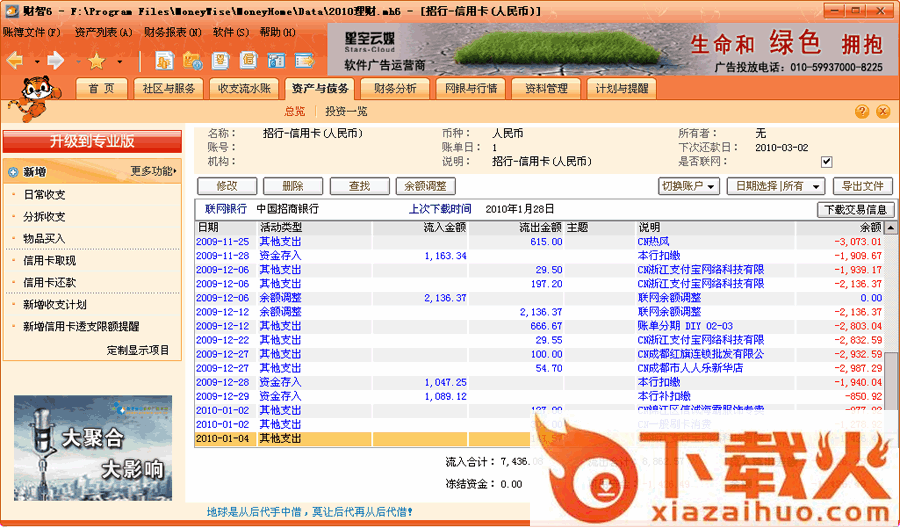Click the orange help question mark icon

click(x=862, y=111)
